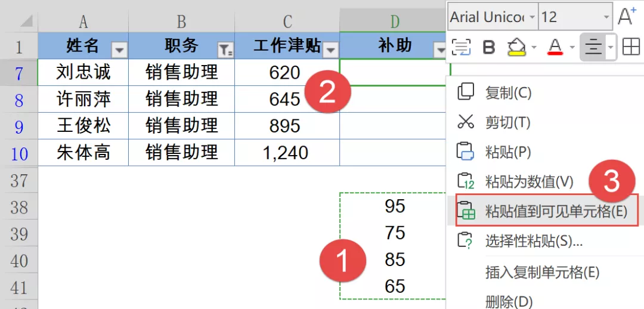Click 销售助理 cell in row 9
This screenshot has width=644, height=309.
181,126
